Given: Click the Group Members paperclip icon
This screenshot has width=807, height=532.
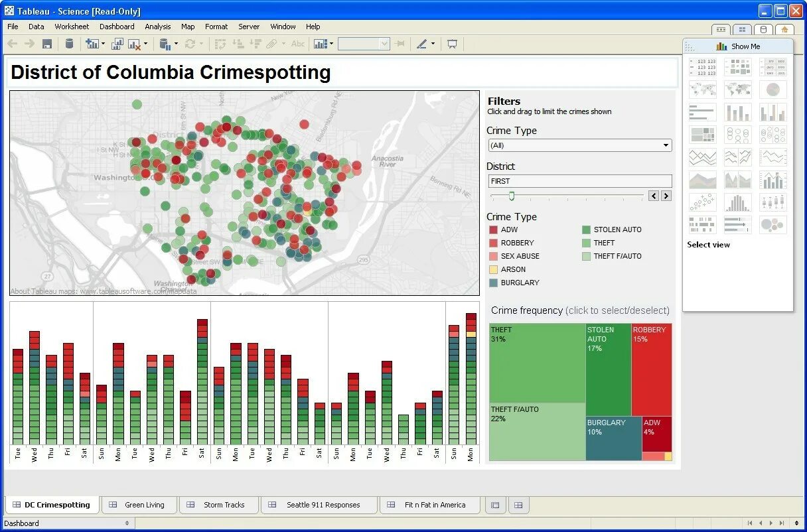Looking at the screenshot, I should (x=272, y=44).
